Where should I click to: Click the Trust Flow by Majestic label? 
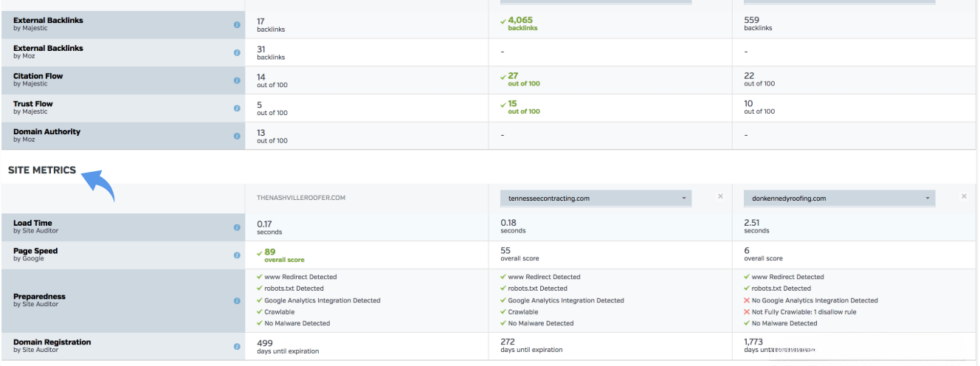(33, 107)
